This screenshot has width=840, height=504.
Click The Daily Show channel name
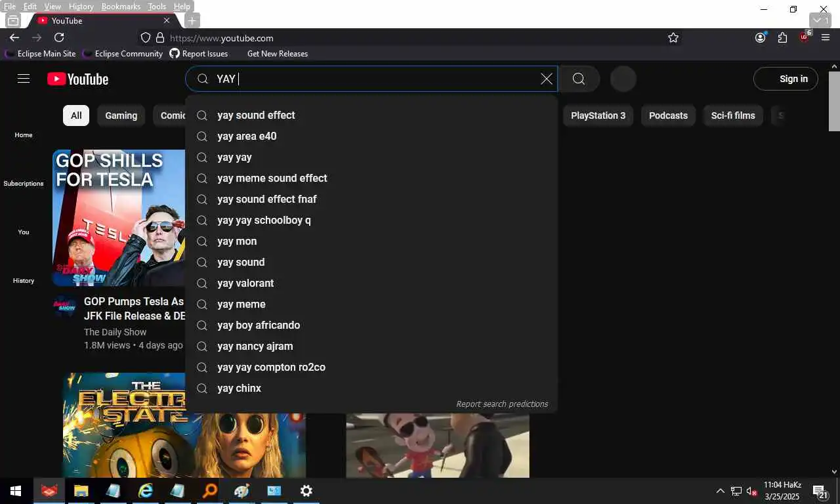115,332
